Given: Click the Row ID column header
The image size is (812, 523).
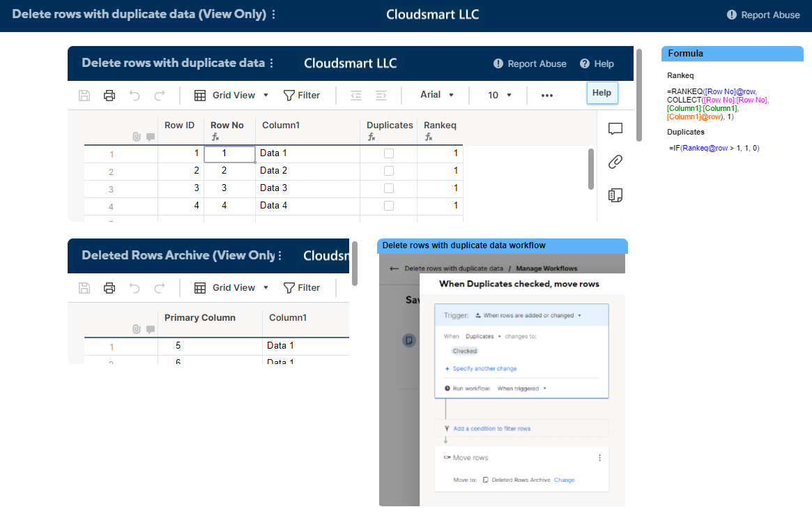Looking at the screenshot, I should click(179, 126).
